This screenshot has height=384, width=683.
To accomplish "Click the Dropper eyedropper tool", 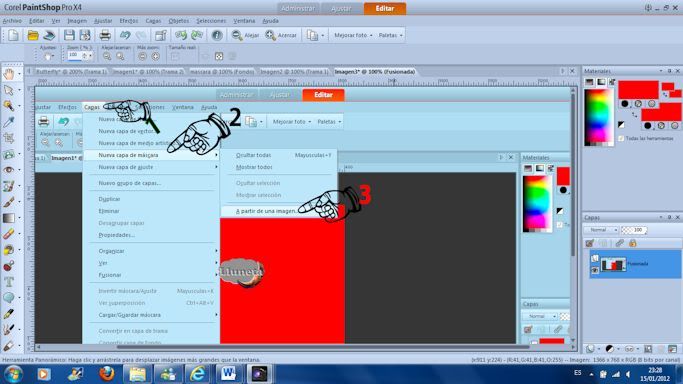I will (9, 122).
